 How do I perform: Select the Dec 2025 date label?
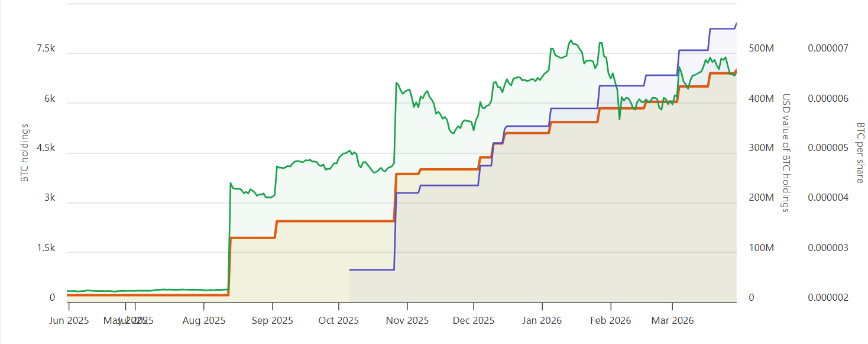pos(474,320)
